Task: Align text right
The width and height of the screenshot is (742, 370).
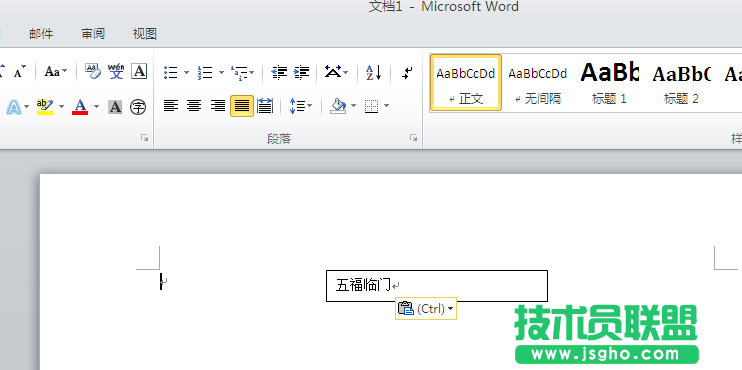Action: coord(218,106)
